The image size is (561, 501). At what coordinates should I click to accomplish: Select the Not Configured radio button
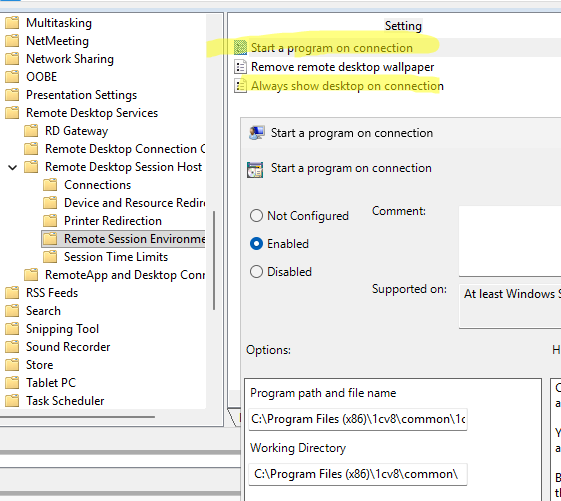[x=256, y=216]
